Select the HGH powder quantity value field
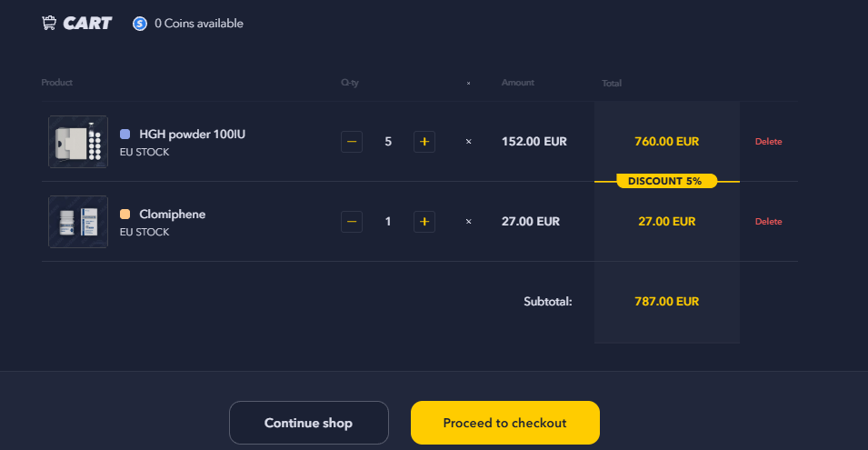The height and width of the screenshot is (450, 868). [388, 142]
